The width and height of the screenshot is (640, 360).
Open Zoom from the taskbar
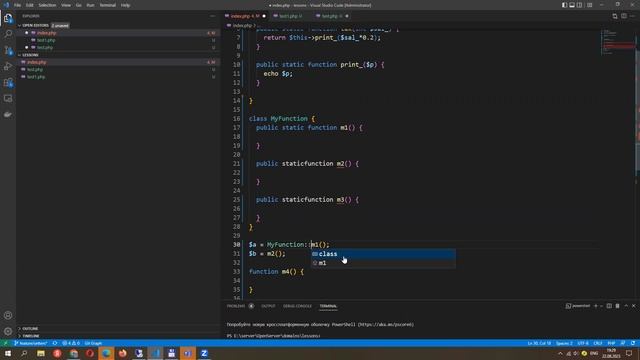pos(204,353)
